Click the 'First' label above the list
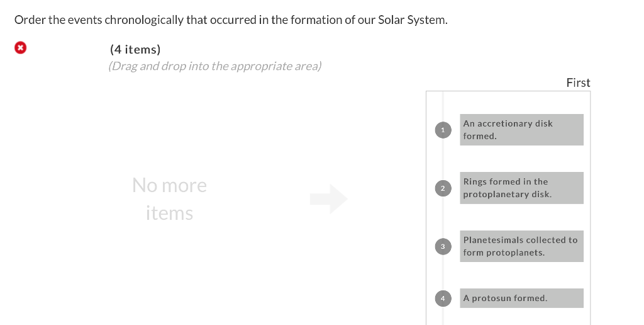Screen dimensions: 644x325 (x=579, y=83)
